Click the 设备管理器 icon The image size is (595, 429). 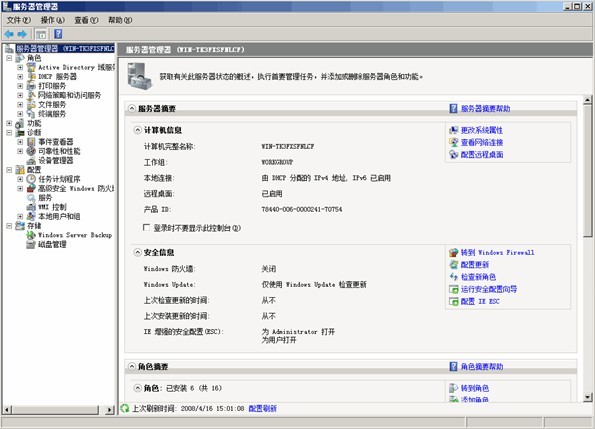31,160
